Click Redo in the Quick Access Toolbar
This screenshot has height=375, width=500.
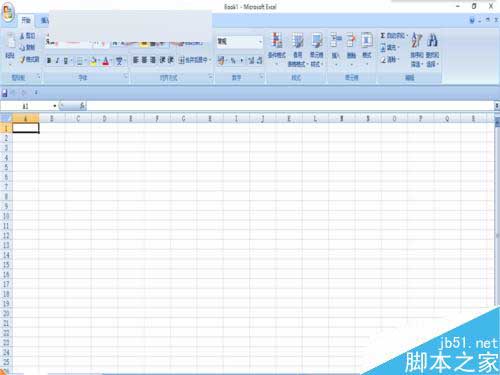tap(24, 93)
